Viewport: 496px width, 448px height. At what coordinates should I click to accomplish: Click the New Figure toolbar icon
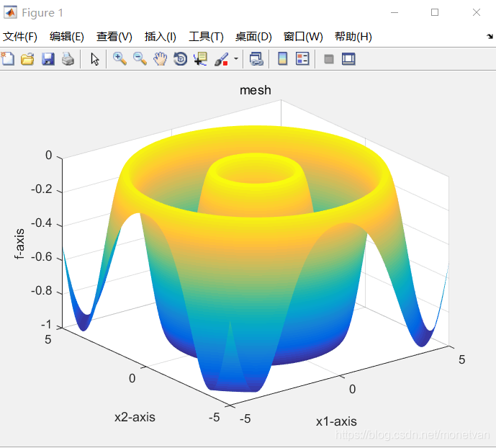[8, 59]
